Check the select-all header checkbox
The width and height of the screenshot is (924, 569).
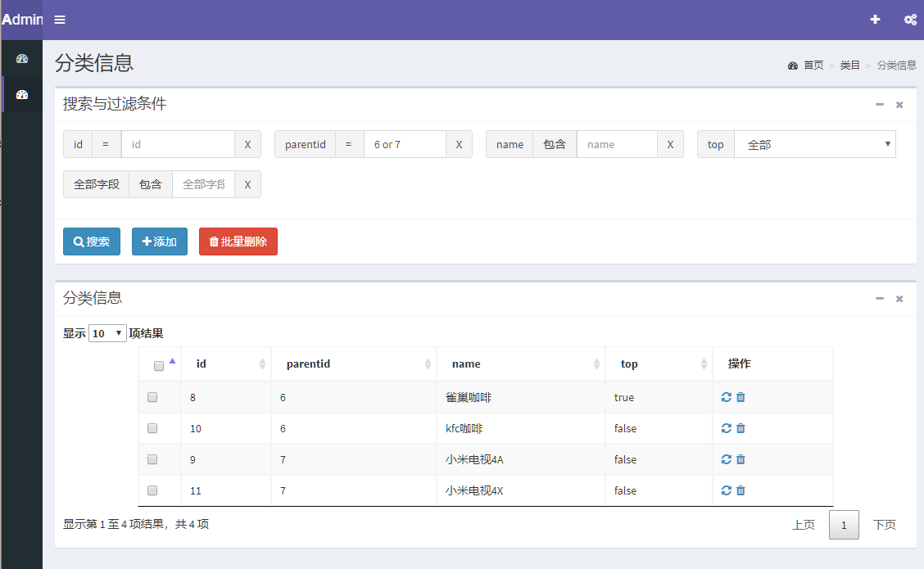[159, 366]
